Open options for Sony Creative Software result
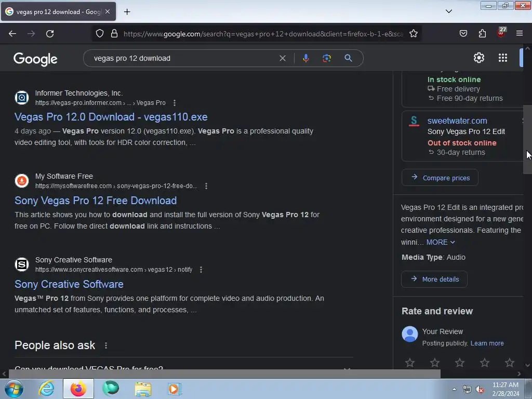Image resolution: width=532 pixels, height=399 pixels. tap(201, 270)
